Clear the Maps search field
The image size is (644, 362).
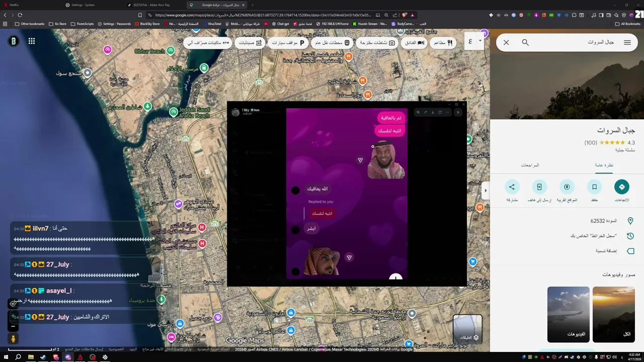506,42
